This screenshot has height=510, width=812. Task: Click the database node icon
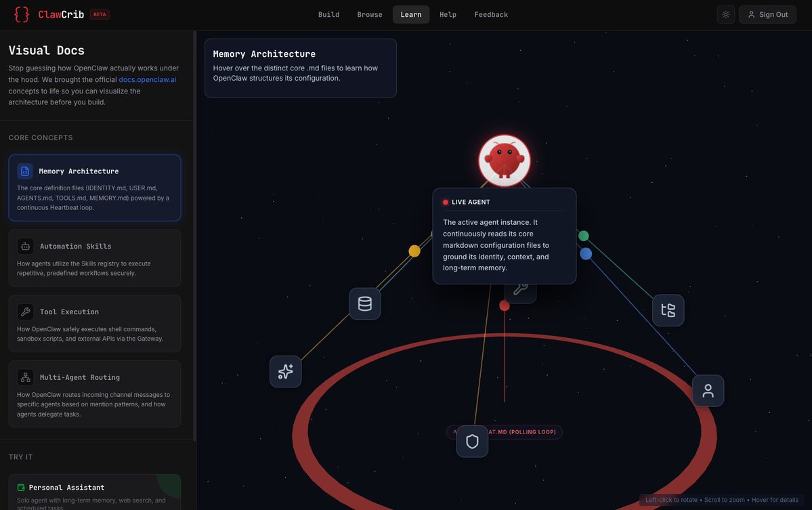pos(364,303)
